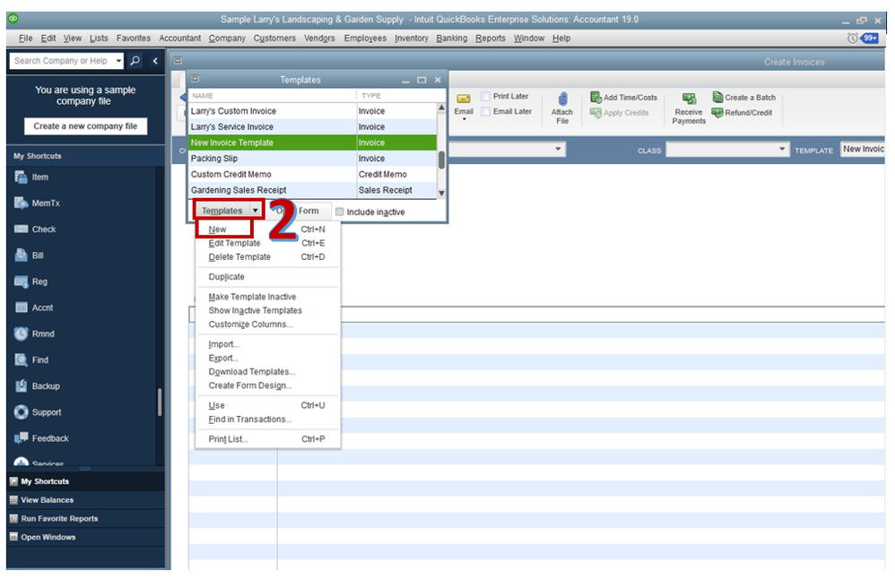895x588 pixels.
Task: Click the Receive Payments icon
Action: (x=690, y=99)
